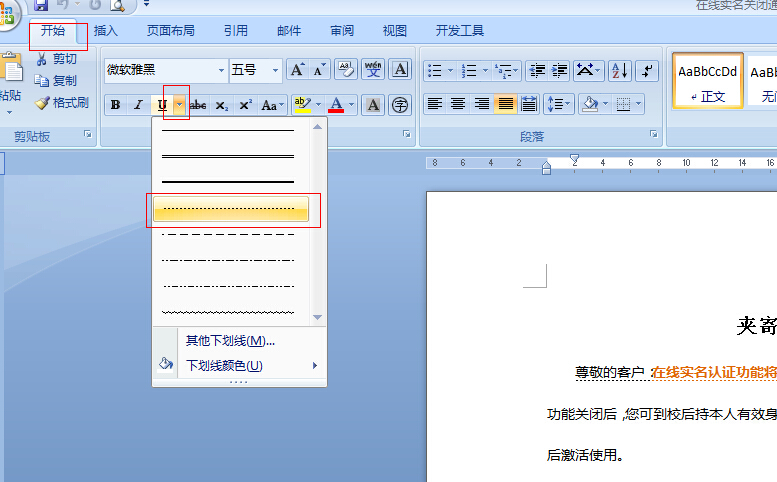The height and width of the screenshot is (482, 777).
Task: Click the enclosed character button
Action: (400, 105)
